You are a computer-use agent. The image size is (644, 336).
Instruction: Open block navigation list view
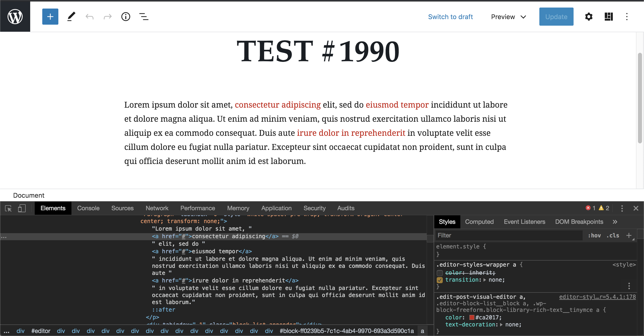[x=144, y=17]
